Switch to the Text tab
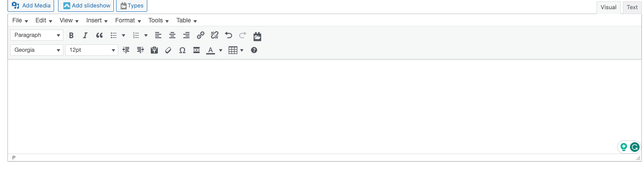The height and width of the screenshot is (169, 644). pyautogui.click(x=632, y=7)
